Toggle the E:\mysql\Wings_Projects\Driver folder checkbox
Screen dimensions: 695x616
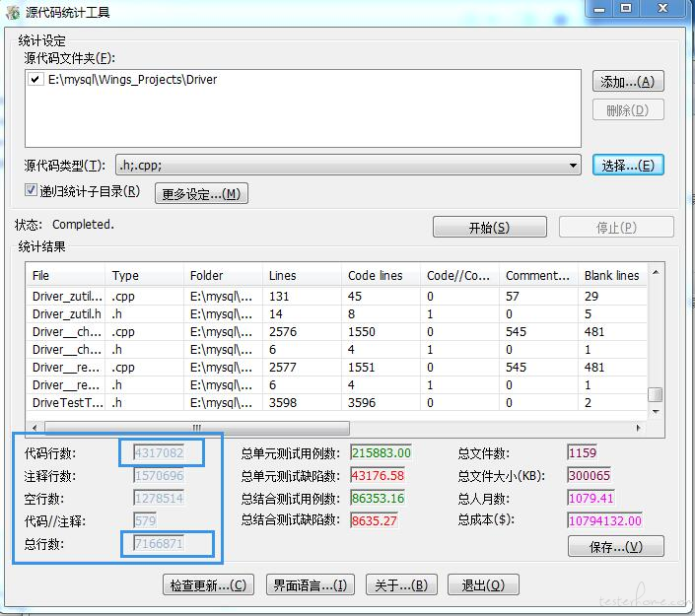(35, 80)
